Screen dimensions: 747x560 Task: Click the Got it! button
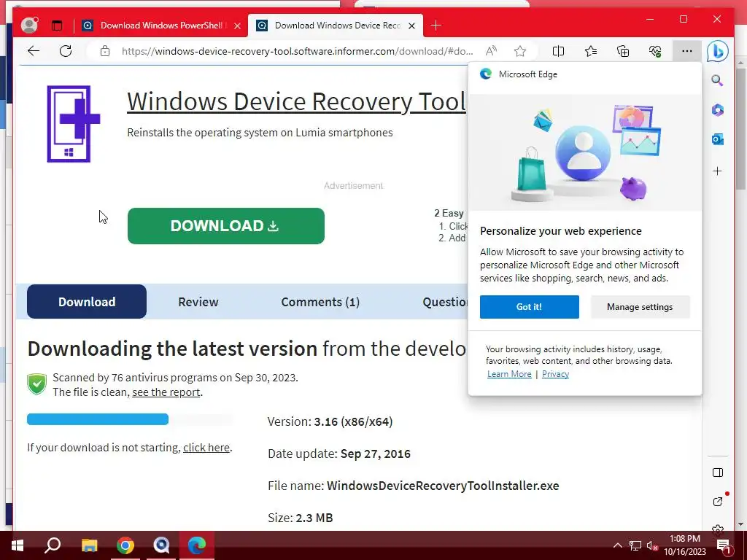click(x=530, y=307)
